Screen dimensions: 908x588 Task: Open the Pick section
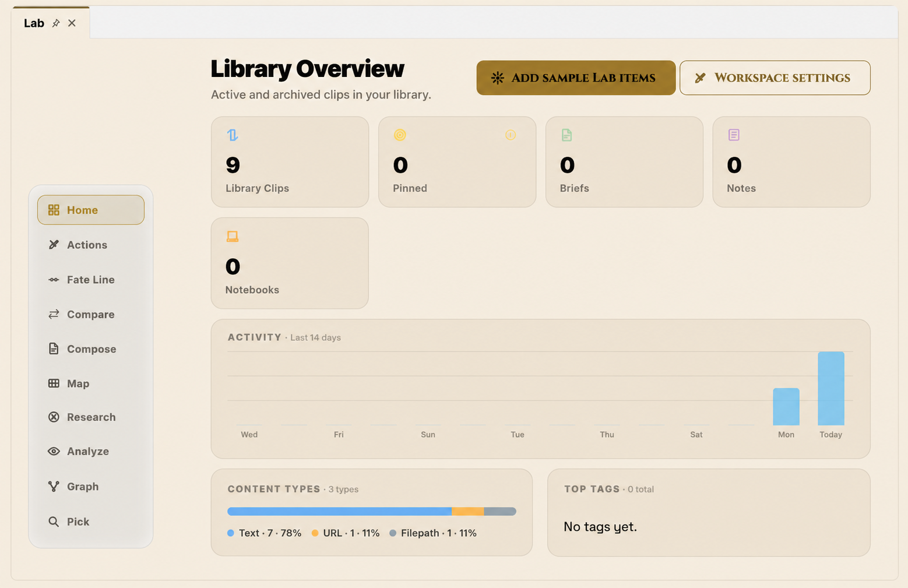pyautogui.click(x=91, y=522)
